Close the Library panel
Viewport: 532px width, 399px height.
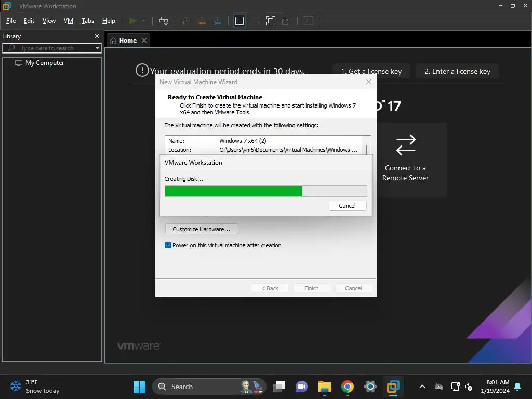[x=97, y=36]
